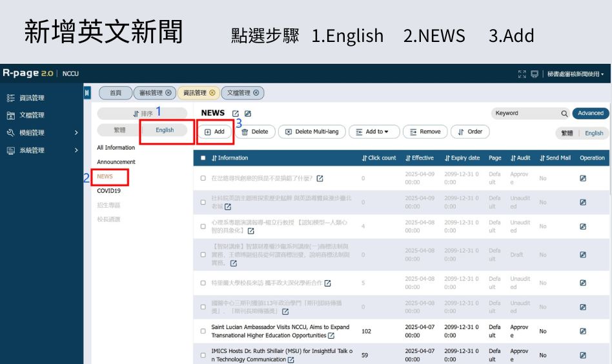612x364 pixels.
Task: Open external link of 特里爾大學 article
Action: [327, 283]
